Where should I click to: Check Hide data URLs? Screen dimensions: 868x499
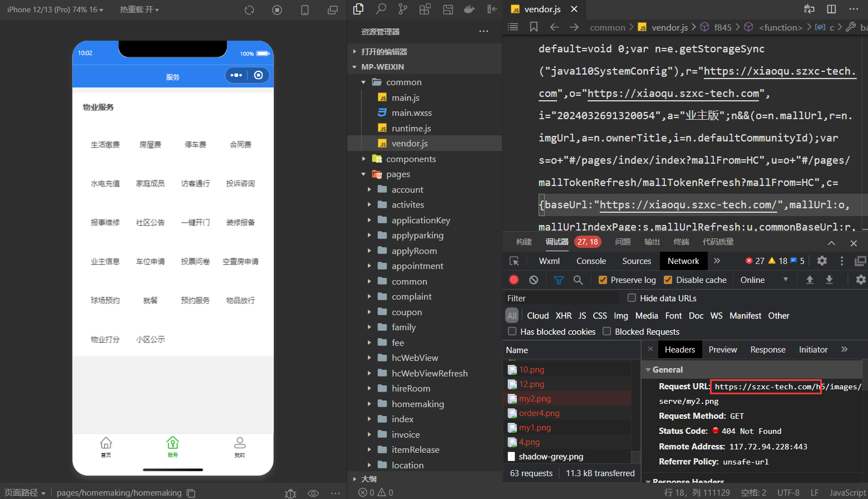[x=632, y=298]
